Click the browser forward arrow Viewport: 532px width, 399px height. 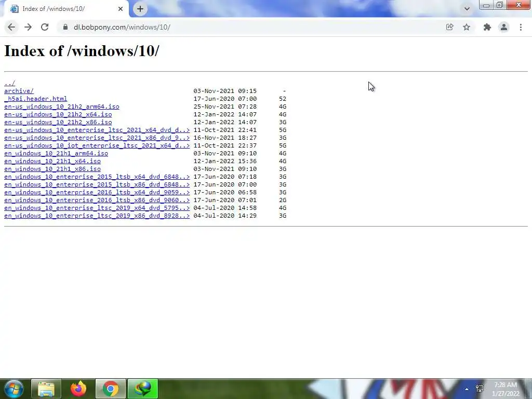point(28,27)
